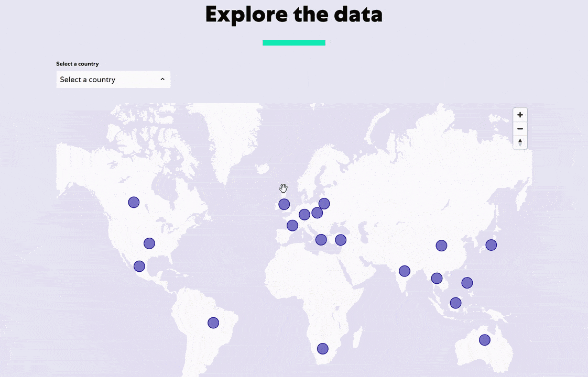The image size is (588, 377).
Task: Zoom in using the plus button
Action: [x=520, y=114]
